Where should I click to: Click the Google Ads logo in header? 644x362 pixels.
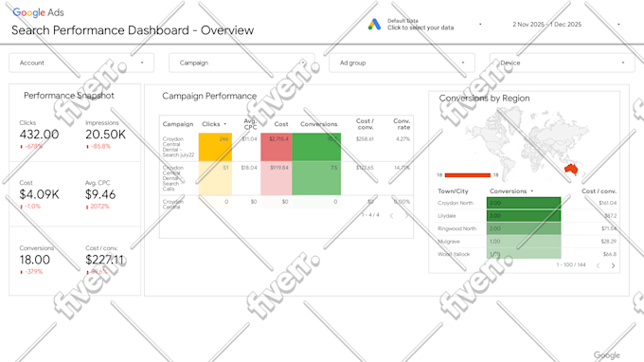38,12
